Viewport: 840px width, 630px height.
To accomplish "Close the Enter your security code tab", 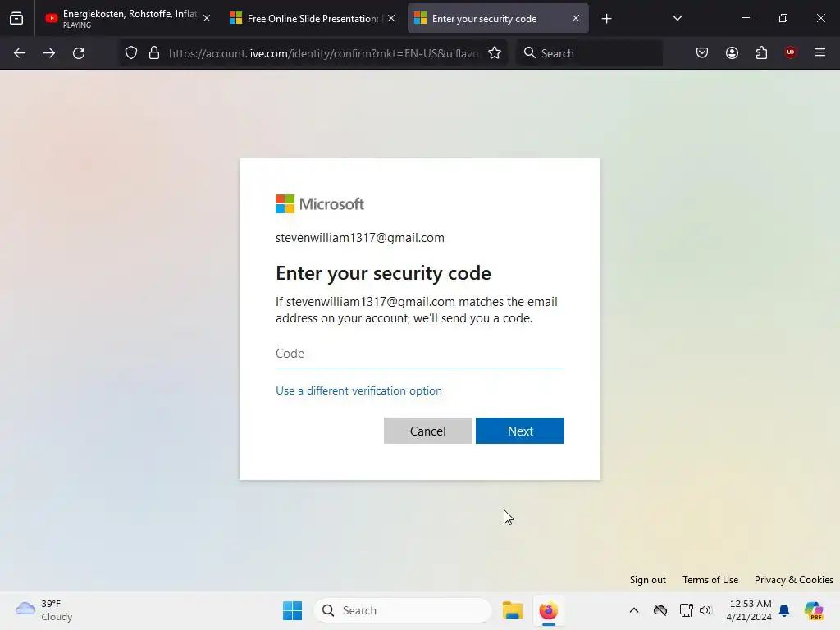I will coord(575,18).
